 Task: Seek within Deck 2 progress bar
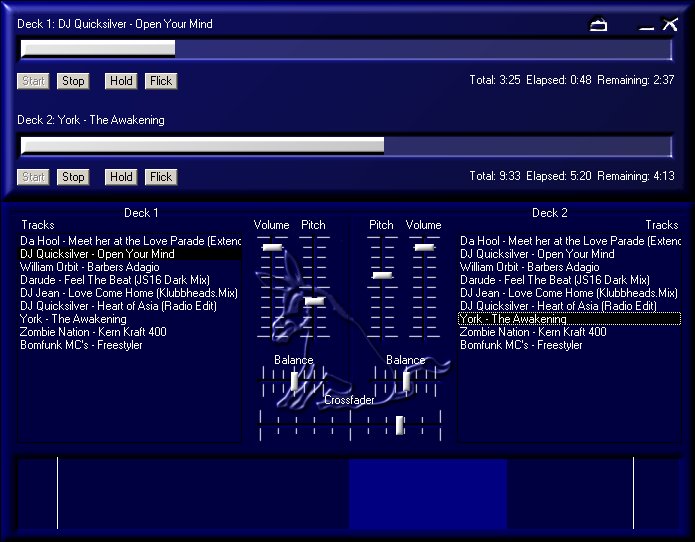tap(346, 146)
